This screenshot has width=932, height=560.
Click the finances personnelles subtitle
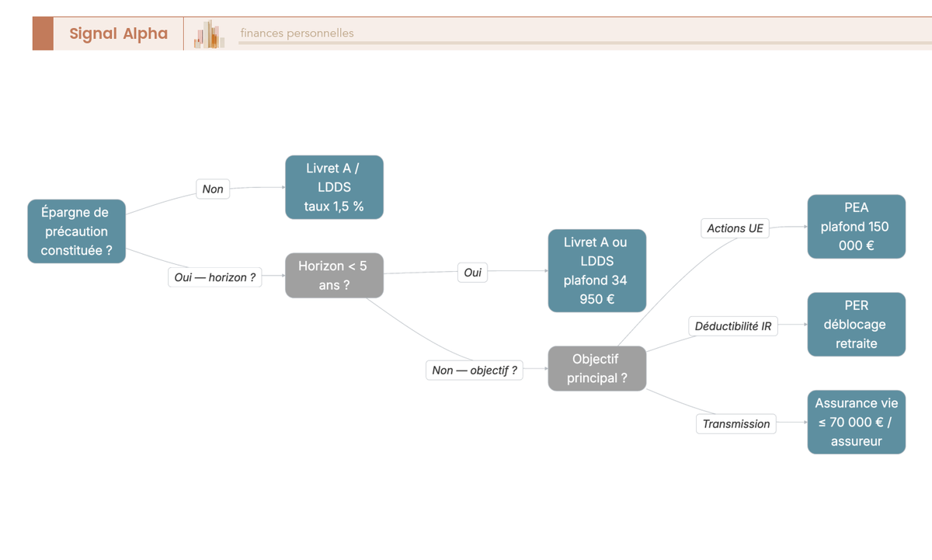pos(297,33)
